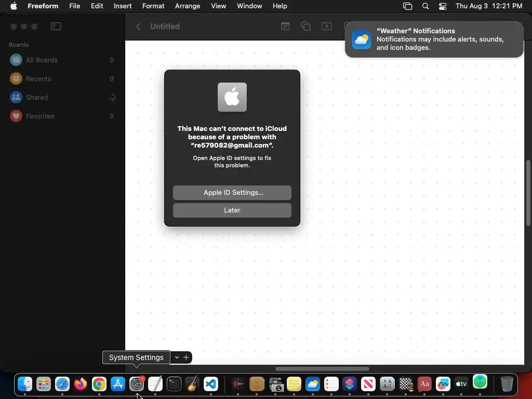Screen dimensions: 532x399
Task: Open Shortcuts from the Dock
Action: 350,384
